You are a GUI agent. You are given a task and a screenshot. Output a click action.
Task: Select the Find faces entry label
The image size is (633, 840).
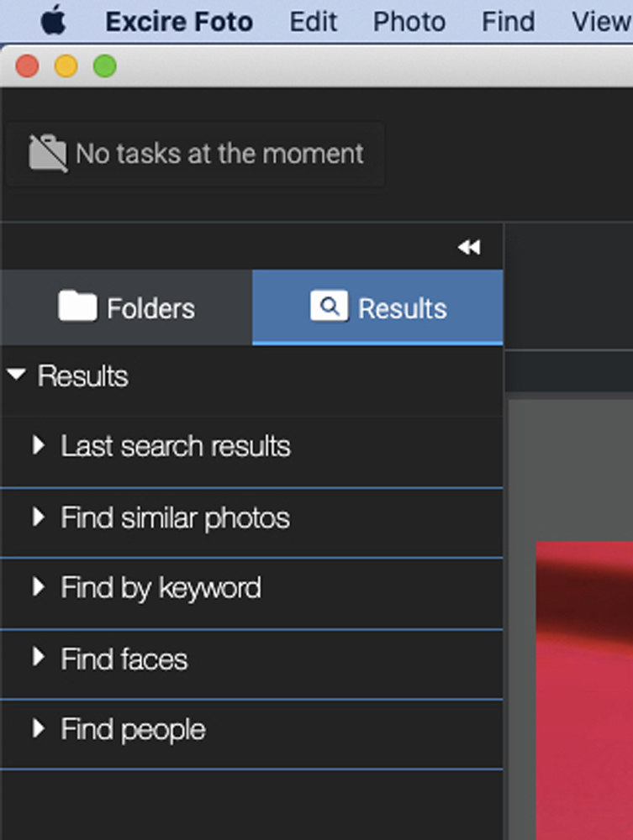pos(124,659)
